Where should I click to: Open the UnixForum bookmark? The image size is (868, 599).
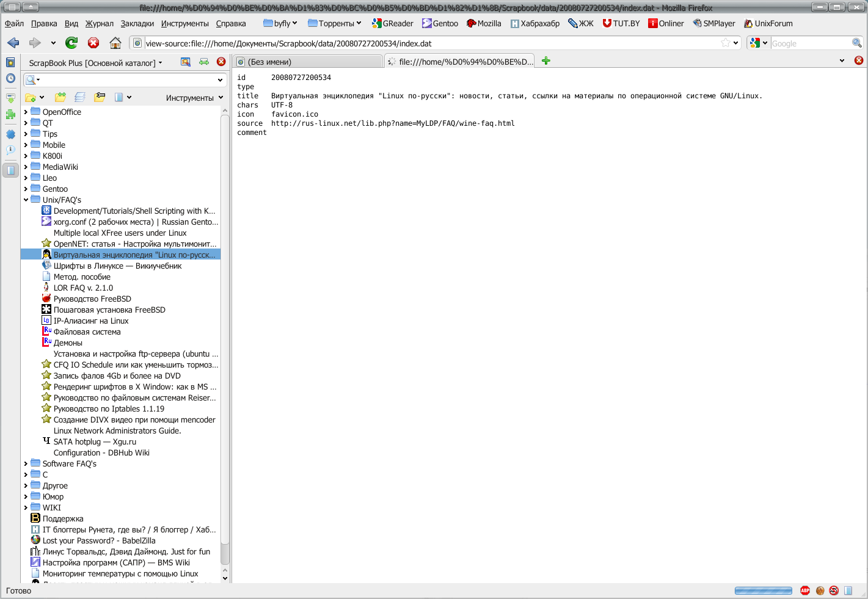(768, 23)
